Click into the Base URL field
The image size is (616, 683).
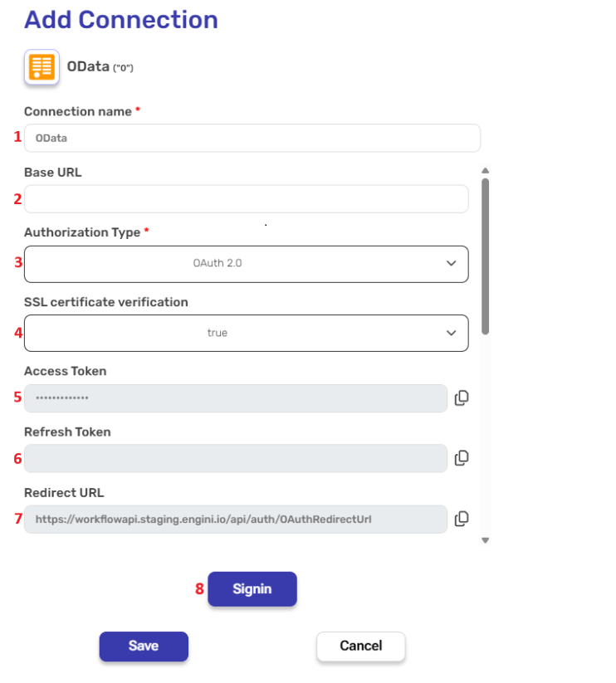246,199
